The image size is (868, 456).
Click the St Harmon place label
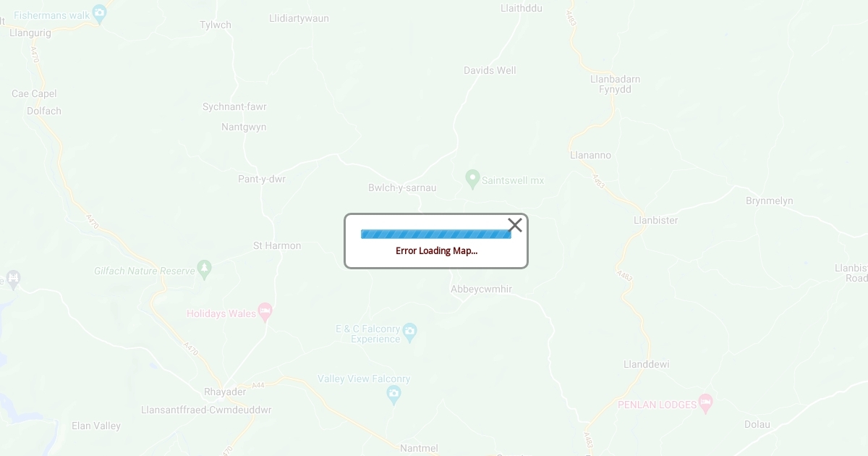277,245
